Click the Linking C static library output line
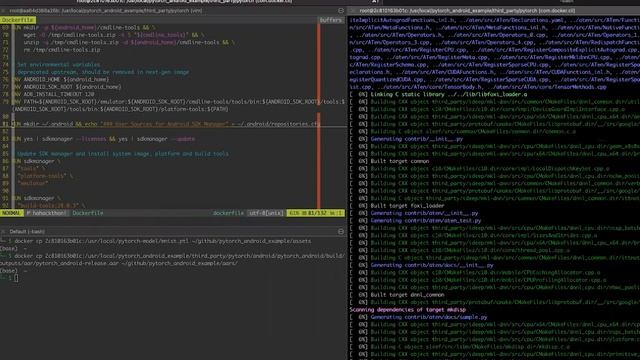 click(438, 94)
